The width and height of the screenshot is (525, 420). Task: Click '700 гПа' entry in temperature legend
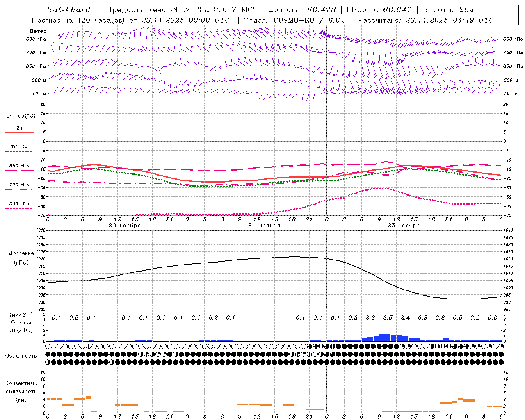click(x=19, y=185)
